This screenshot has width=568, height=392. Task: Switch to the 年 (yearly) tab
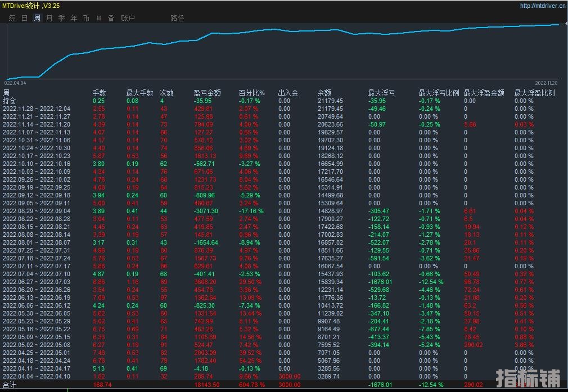[74, 18]
